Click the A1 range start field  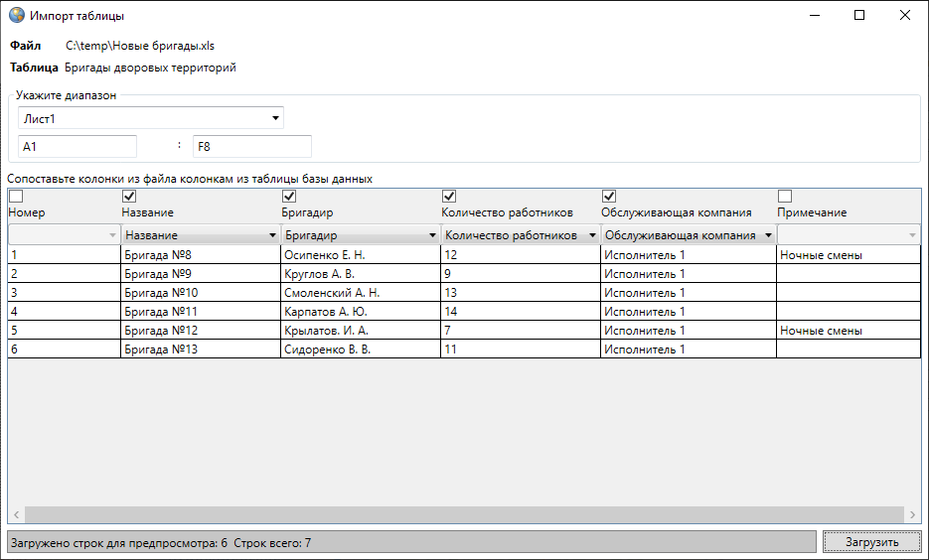tap(77, 147)
